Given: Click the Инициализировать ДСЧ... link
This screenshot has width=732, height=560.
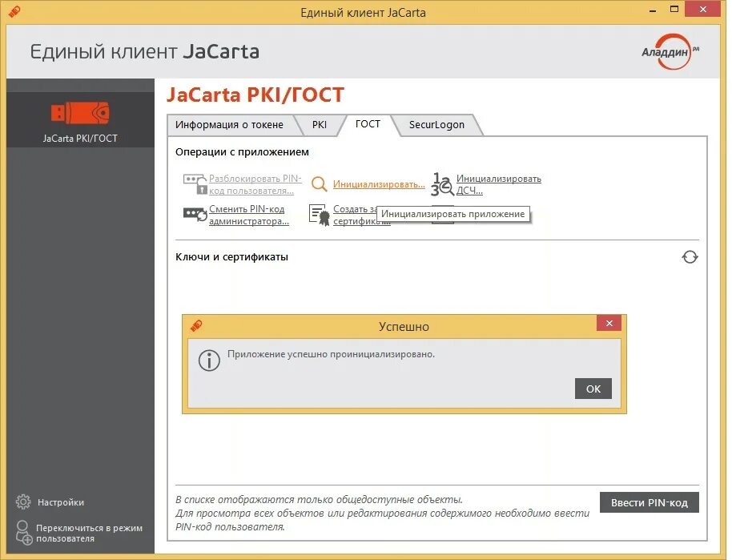Looking at the screenshot, I should tap(499, 184).
